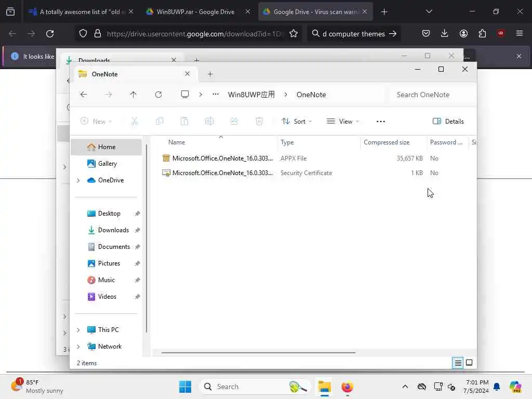Save to Pocket icon in Firefox

coord(426,33)
